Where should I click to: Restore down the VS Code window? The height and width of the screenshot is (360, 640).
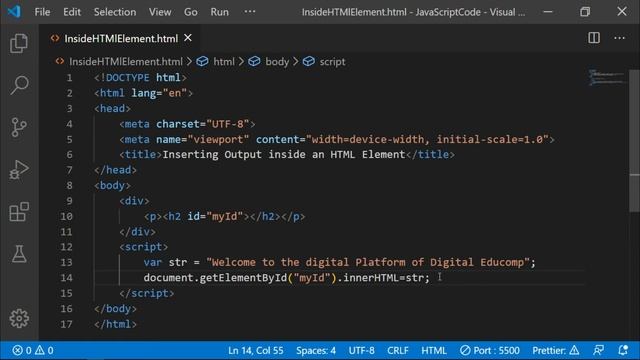point(585,11)
